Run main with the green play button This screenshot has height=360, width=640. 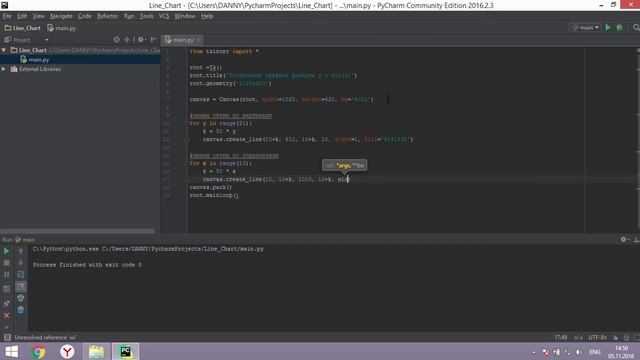(x=608, y=27)
